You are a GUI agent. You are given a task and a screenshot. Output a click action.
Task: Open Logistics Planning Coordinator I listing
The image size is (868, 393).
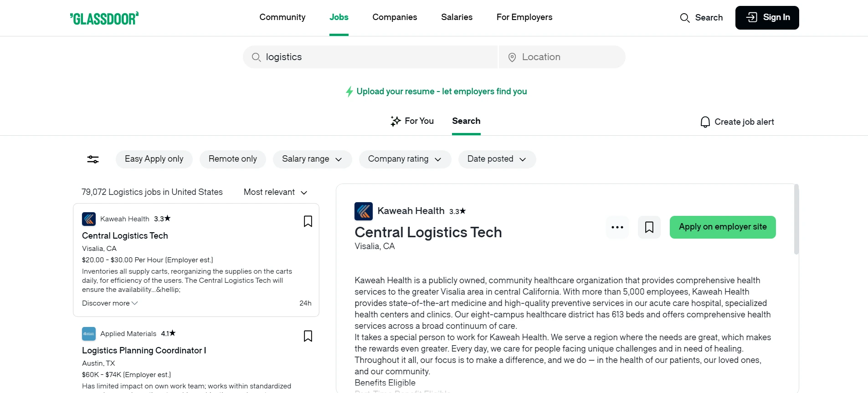(144, 350)
